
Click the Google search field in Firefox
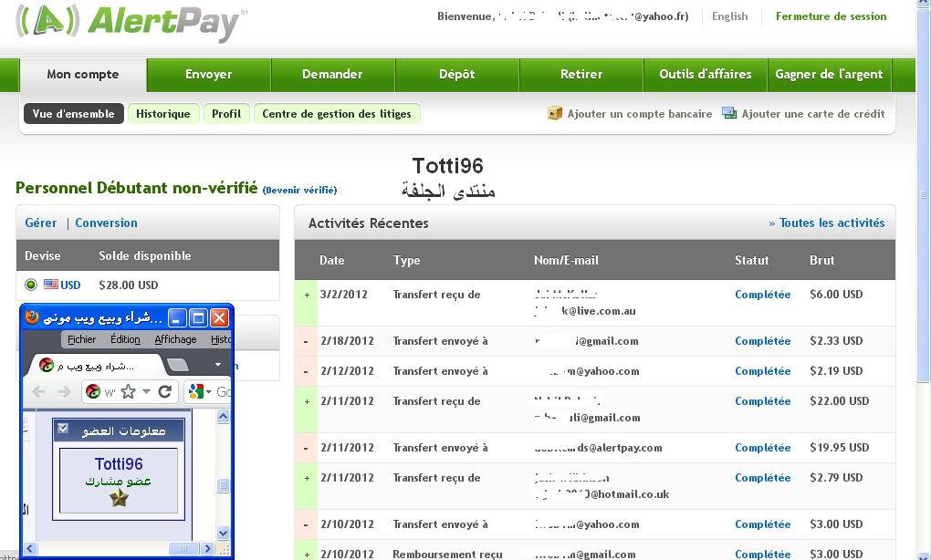(224, 391)
